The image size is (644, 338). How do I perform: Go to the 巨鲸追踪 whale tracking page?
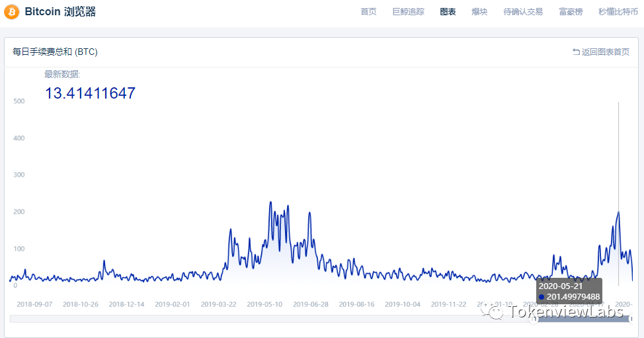[x=408, y=12]
